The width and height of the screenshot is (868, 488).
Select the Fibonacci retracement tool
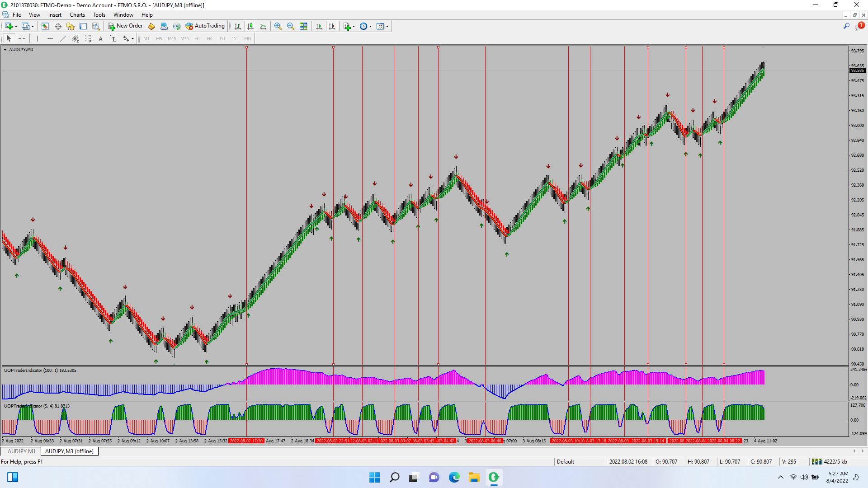coord(88,38)
